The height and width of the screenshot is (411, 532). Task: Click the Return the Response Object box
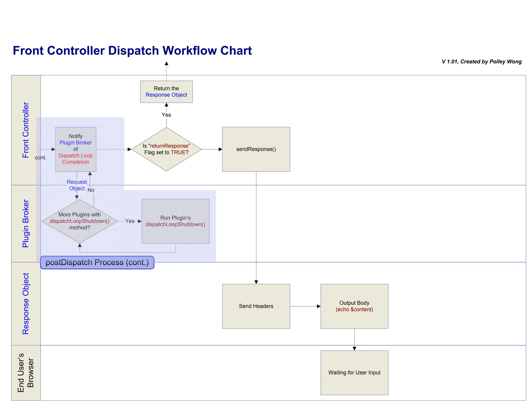coord(166,92)
